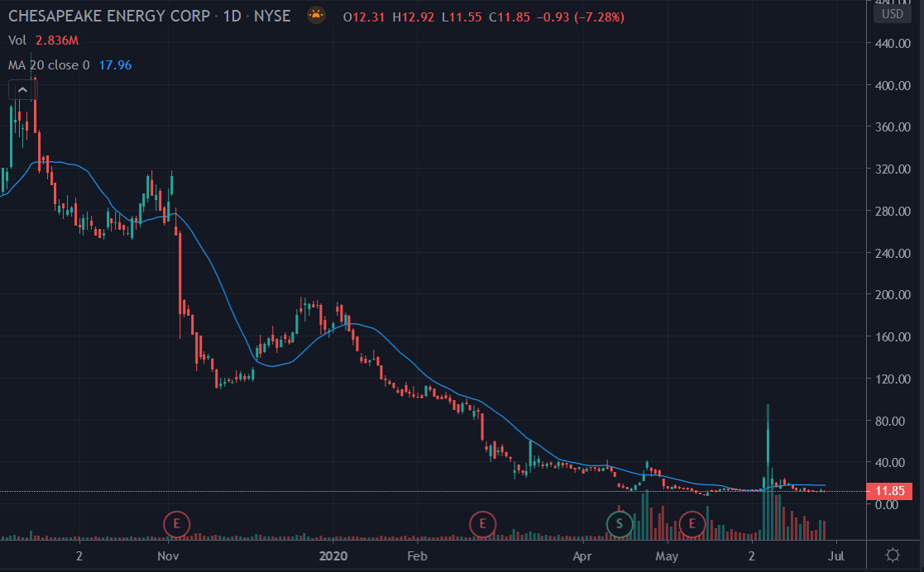The height and width of the screenshot is (572, 924).
Task: Open chart settings gear in bottom-right corner
Action: coord(893,555)
